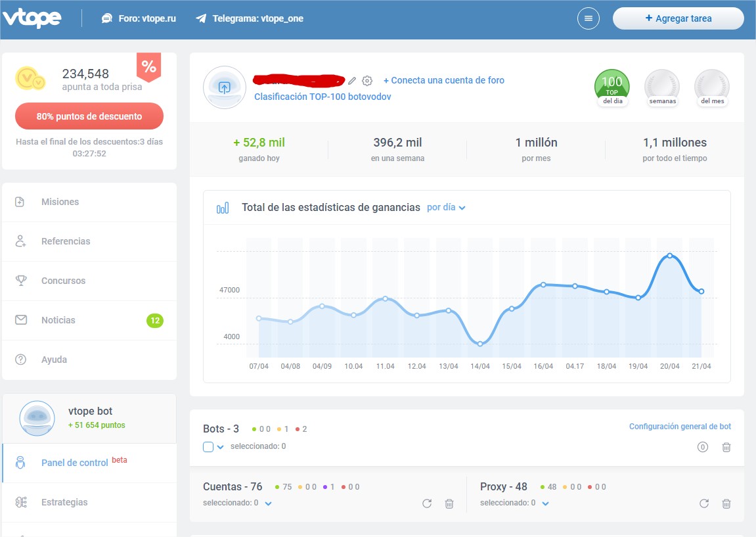
Task: Toggle the Bots select-all checkbox
Action: point(208,447)
